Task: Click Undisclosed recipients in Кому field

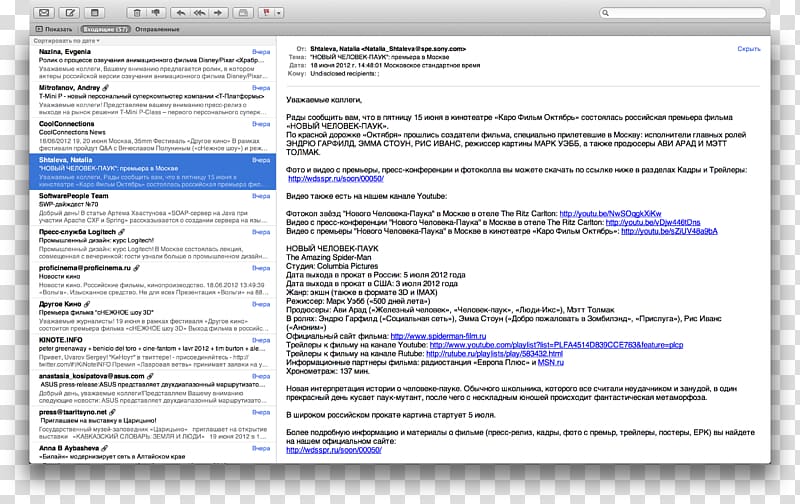Action: [344, 73]
